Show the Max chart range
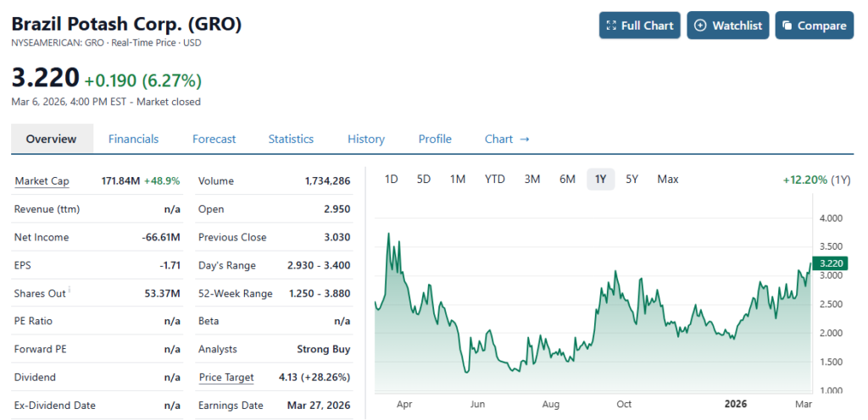 [668, 179]
